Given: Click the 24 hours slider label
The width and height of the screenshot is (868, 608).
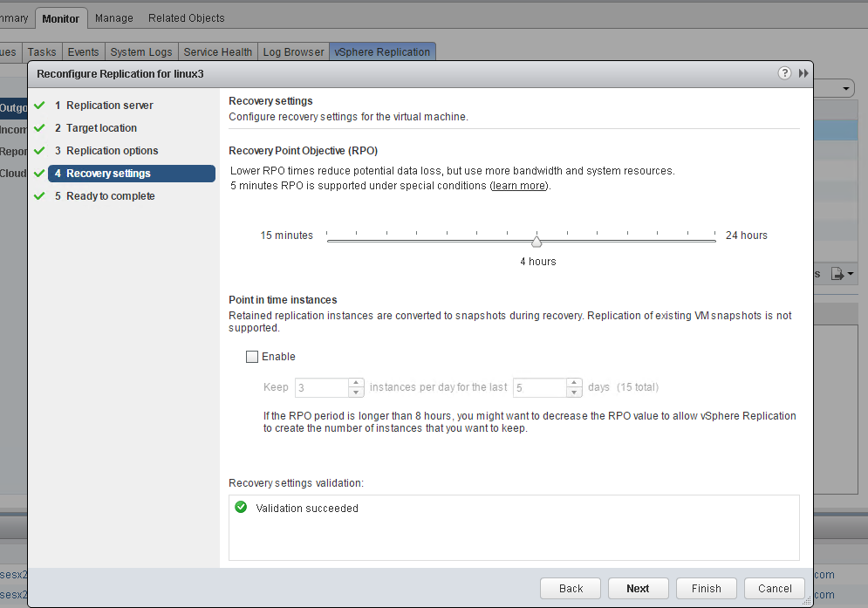Looking at the screenshot, I should [746, 236].
